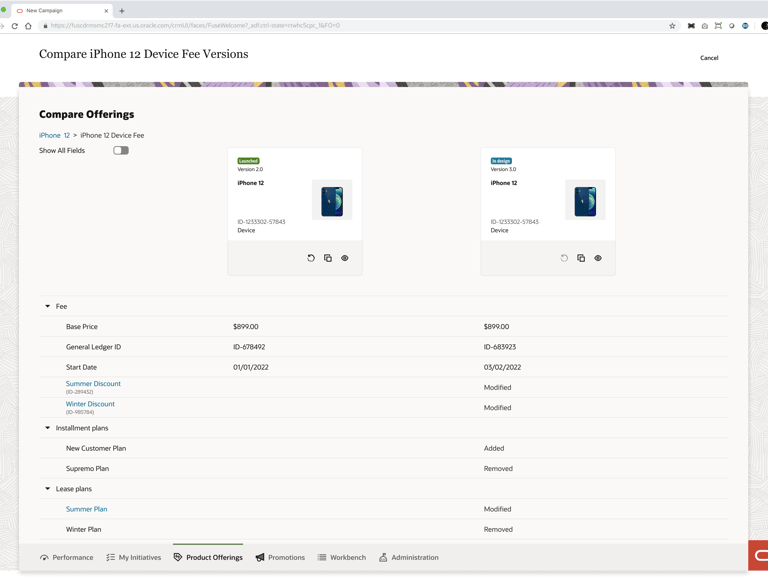Toggle the Show All Fields switch

pyautogui.click(x=121, y=150)
